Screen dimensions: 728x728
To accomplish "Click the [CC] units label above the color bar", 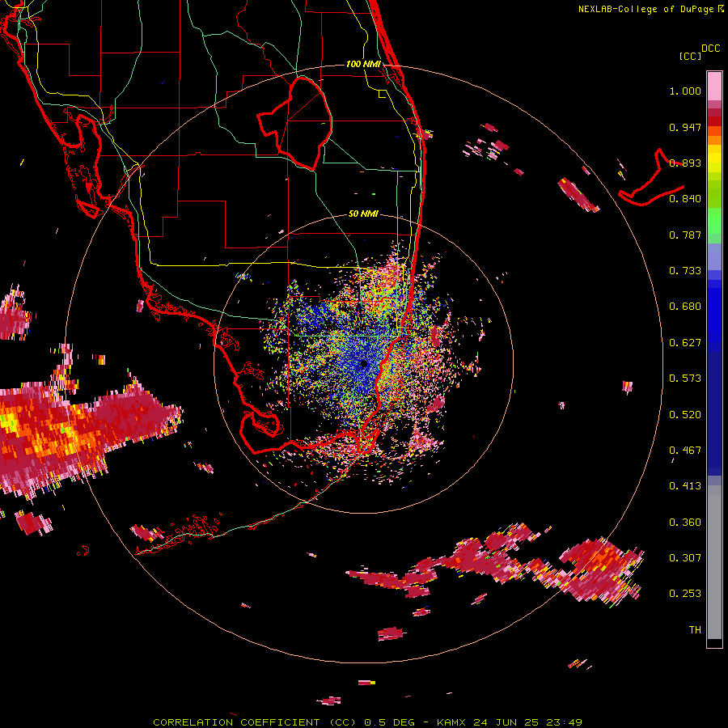I will pos(690,56).
